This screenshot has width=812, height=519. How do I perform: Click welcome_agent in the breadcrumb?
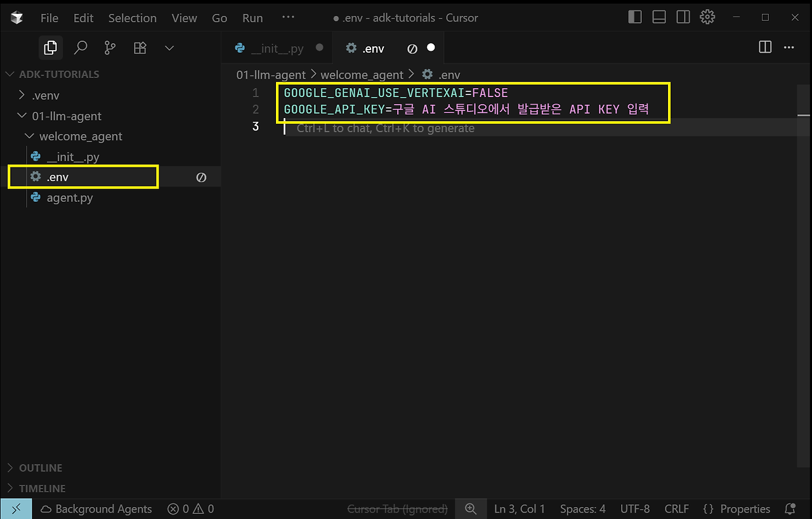pos(362,75)
